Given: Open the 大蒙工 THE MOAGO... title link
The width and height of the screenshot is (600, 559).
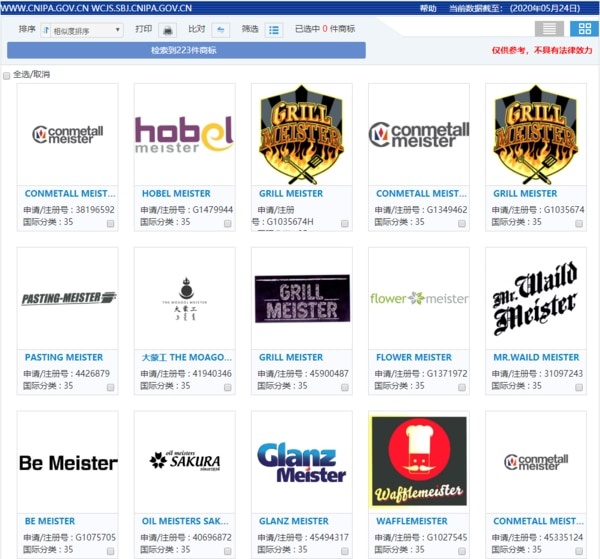Looking at the screenshot, I should click(186, 357).
